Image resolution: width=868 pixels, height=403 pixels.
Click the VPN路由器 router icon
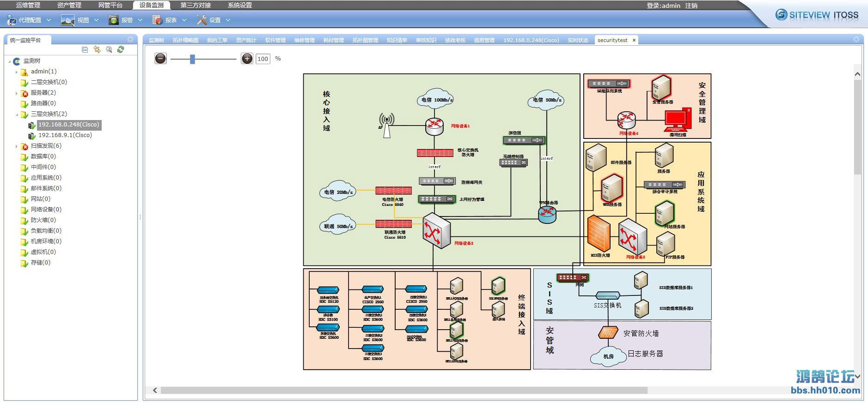[x=547, y=214]
